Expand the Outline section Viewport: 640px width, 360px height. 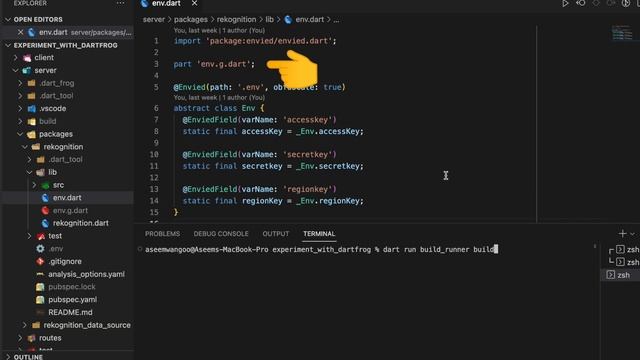(x=8, y=357)
